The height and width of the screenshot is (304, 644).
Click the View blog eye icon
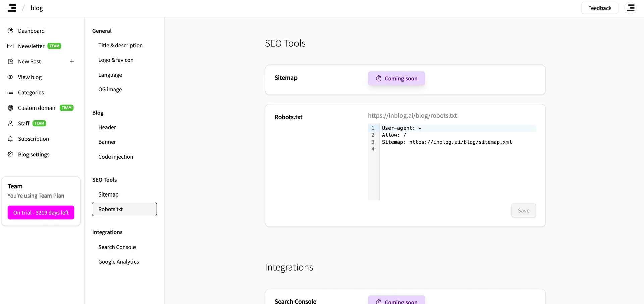[10, 77]
